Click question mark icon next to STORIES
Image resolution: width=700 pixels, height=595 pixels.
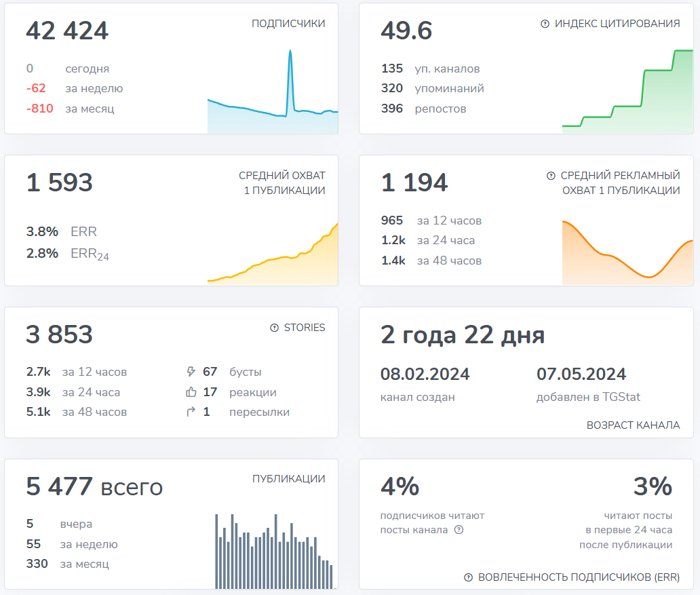(x=274, y=328)
